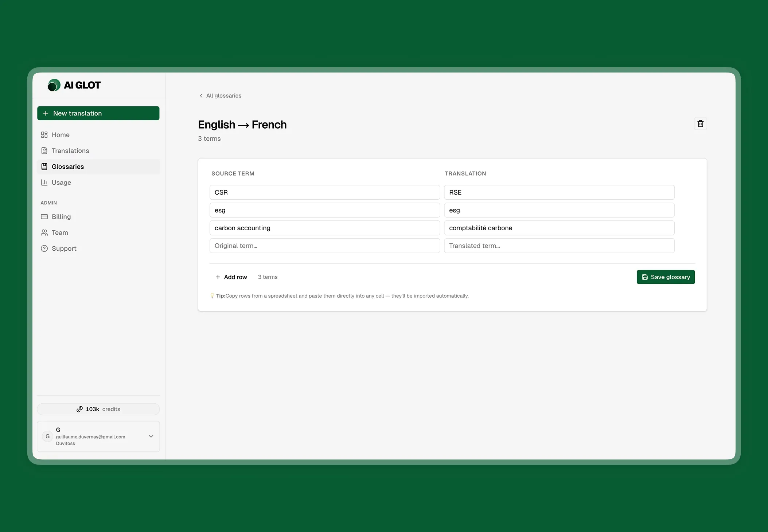Click the save icon on Save glossary
The width and height of the screenshot is (768, 532).
pos(645,277)
